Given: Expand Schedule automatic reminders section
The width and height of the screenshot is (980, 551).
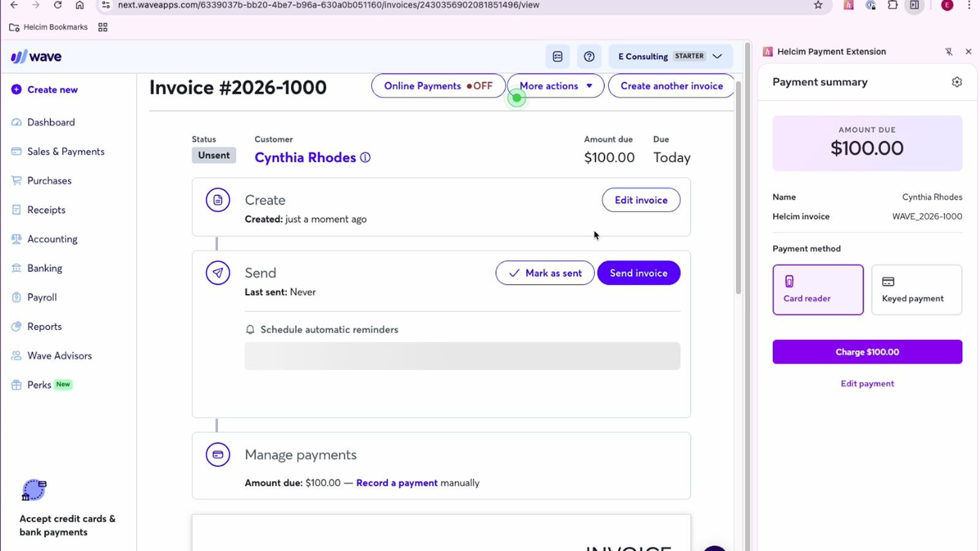Looking at the screenshot, I should (x=329, y=329).
